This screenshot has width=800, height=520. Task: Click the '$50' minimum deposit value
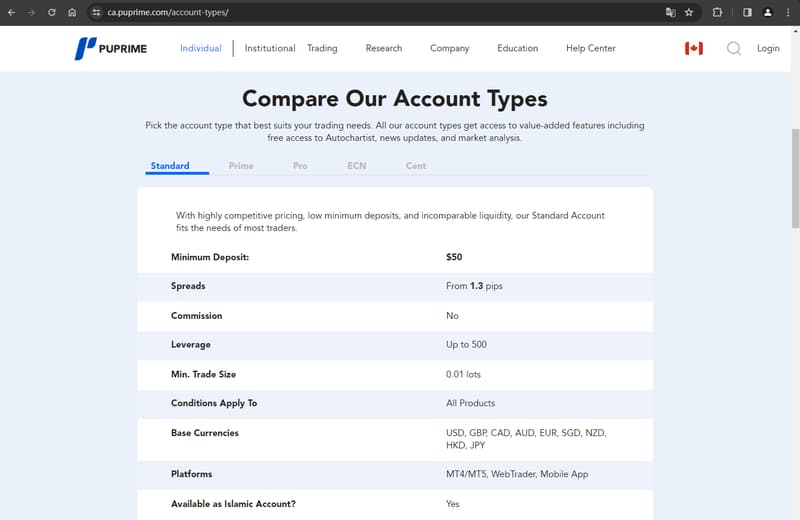(454, 257)
